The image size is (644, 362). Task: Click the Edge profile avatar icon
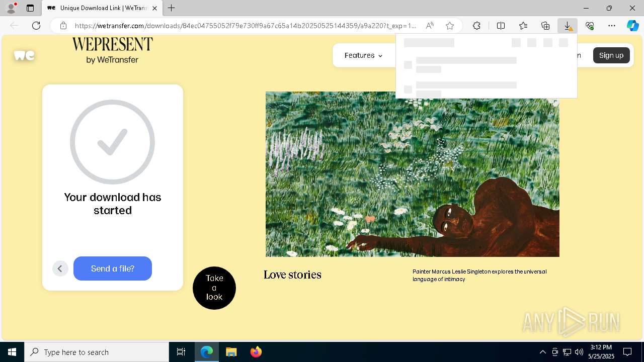pyautogui.click(x=11, y=8)
